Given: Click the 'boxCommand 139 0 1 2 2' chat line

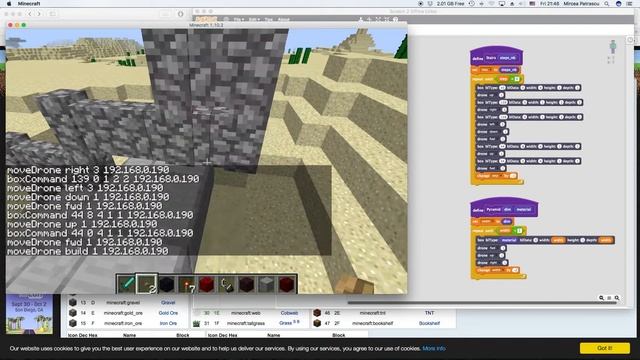Looking at the screenshot, I should (103, 179).
